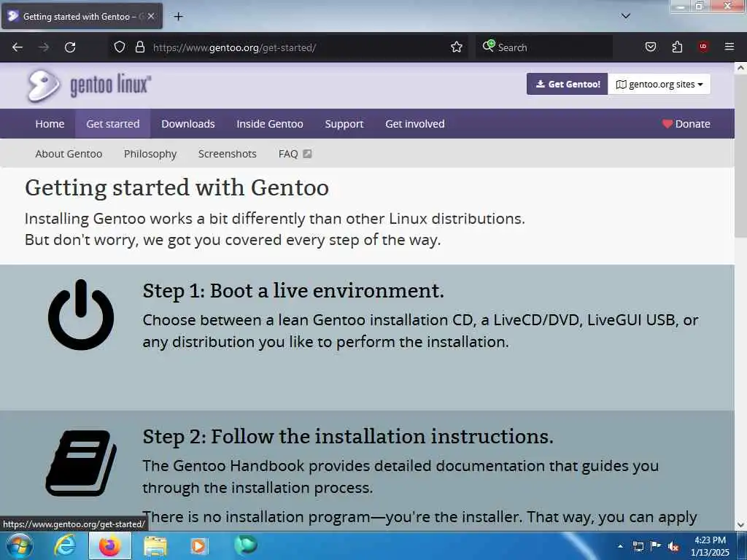Open the Downloads menu item
The image size is (747, 560).
188,124
